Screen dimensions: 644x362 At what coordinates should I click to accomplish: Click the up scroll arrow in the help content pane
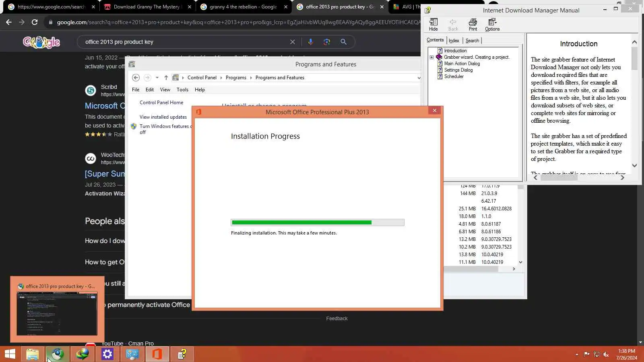tap(634, 42)
